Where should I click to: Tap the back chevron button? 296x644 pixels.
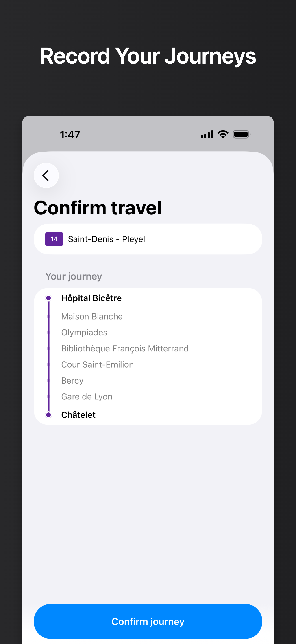click(x=46, y=176)
